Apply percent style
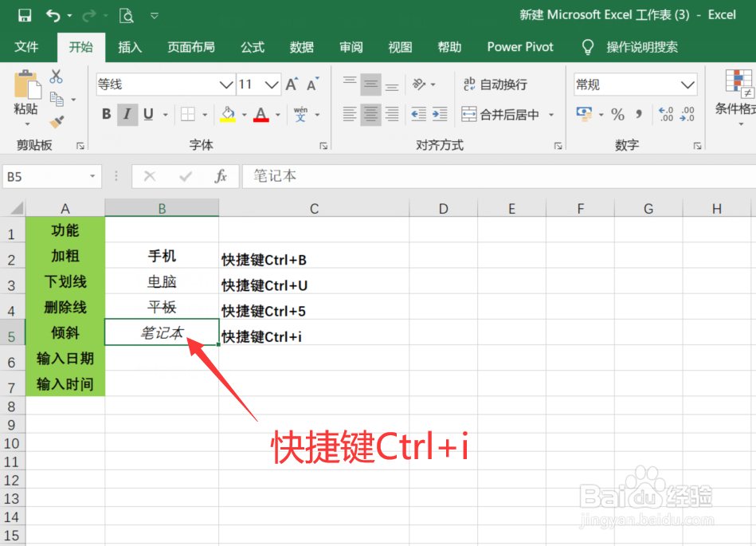The image size is (756, 546). [x=617, y=114]
